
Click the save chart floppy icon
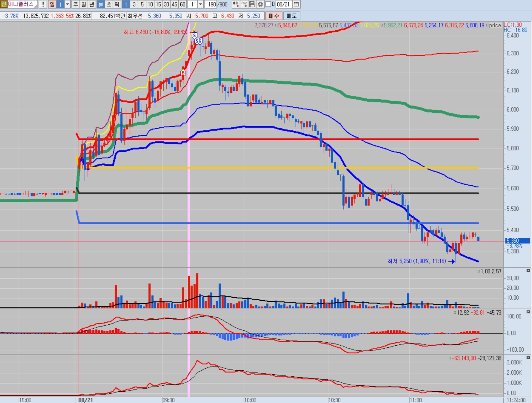[x=252, y=4]
